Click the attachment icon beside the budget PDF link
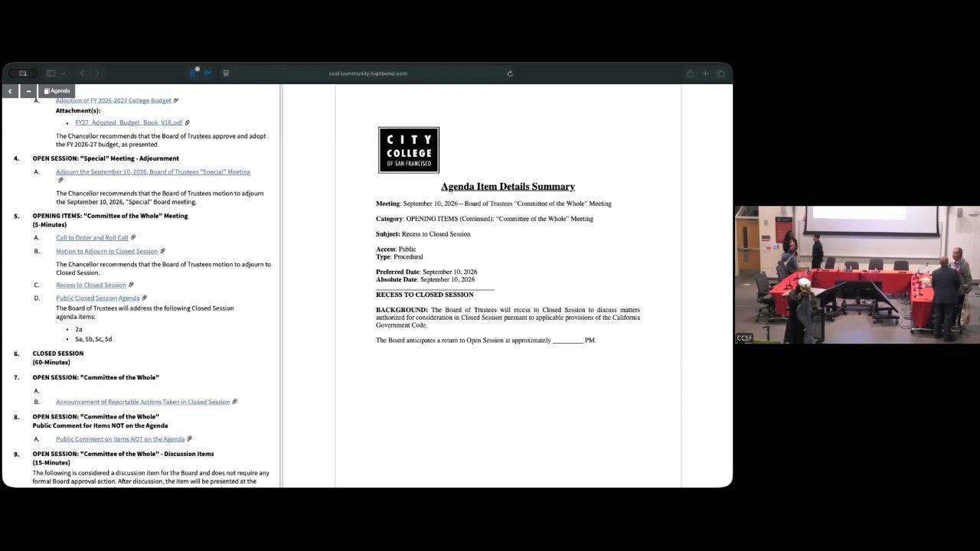980x551 pixels. [x=187, y=122]
